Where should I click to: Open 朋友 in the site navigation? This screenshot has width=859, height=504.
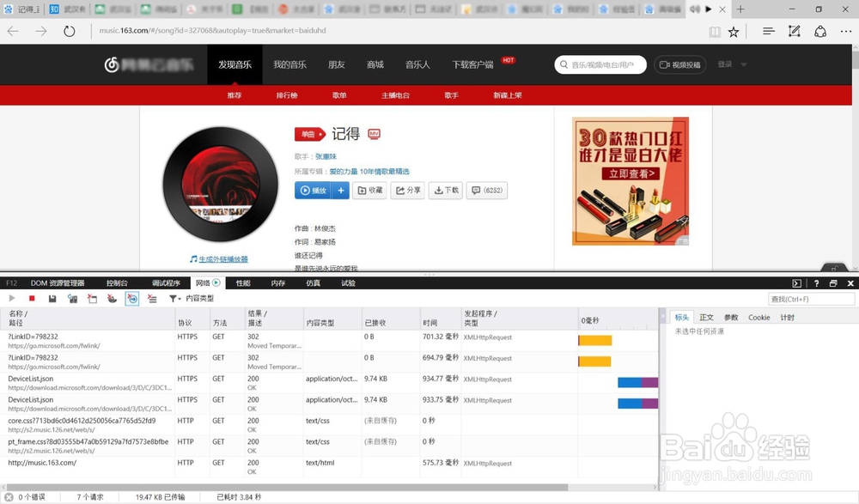coord(337,64)
